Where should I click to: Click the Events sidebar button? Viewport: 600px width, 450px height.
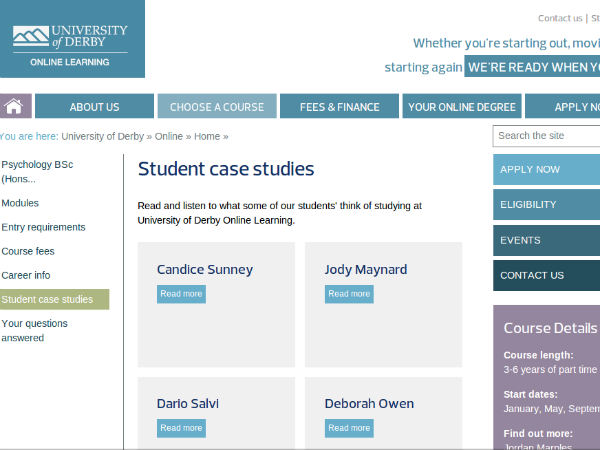(546, 240)
